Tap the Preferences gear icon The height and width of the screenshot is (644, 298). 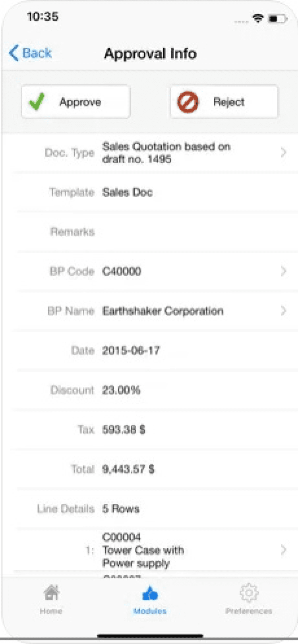pyautogui.click(x=249, y=593)
